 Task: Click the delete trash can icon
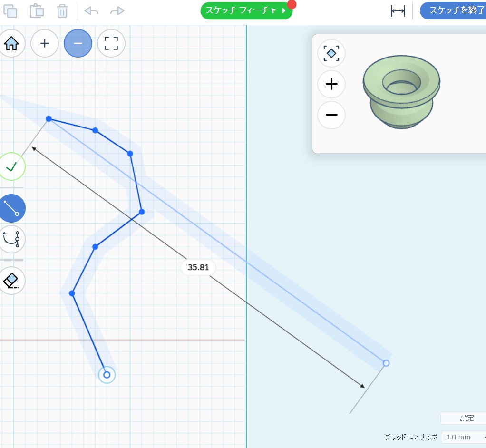(x=62, y=11)
